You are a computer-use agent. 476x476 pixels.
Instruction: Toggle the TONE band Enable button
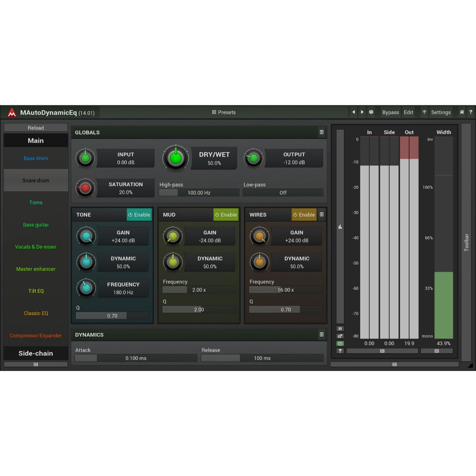point(139,215)
